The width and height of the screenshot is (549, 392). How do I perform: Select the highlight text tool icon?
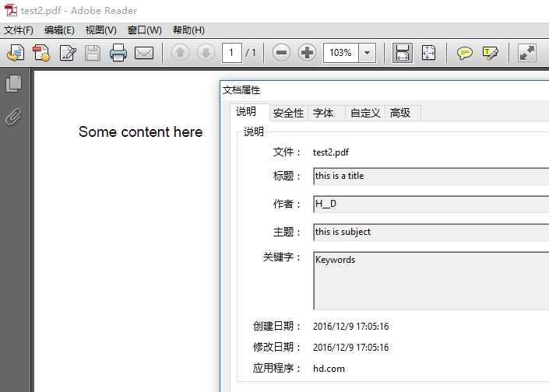coord(490,53)
